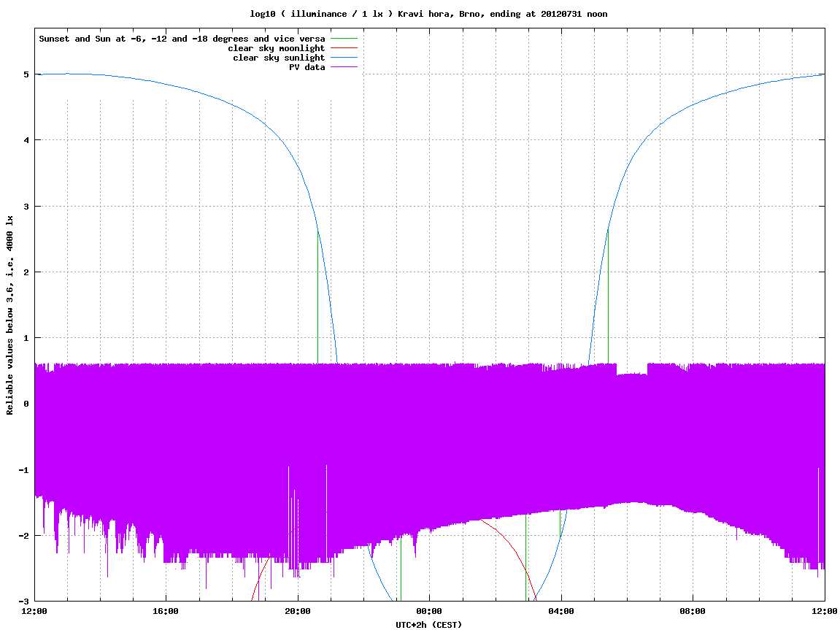The image size is (840, 630).
Task: Click the 20:00 x-axis label
Action: (298, 611)
